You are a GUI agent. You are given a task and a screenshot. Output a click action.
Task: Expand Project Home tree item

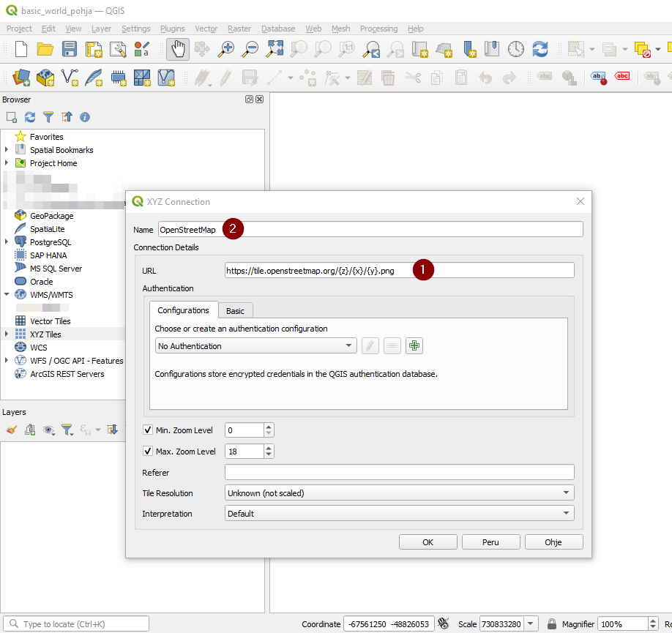pyautogui.click(x=7, y=163)
